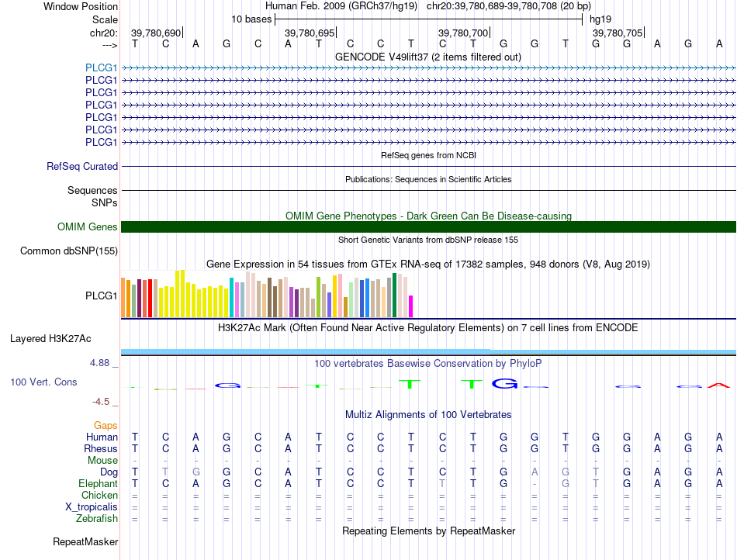Click the Layered H3K27Ac track label

tap(50, 338)
